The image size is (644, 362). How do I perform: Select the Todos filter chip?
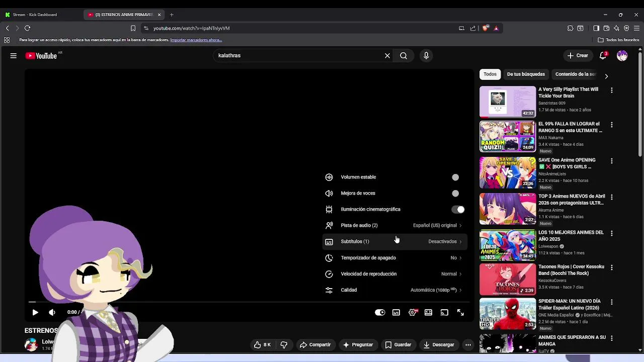point(490,74)
